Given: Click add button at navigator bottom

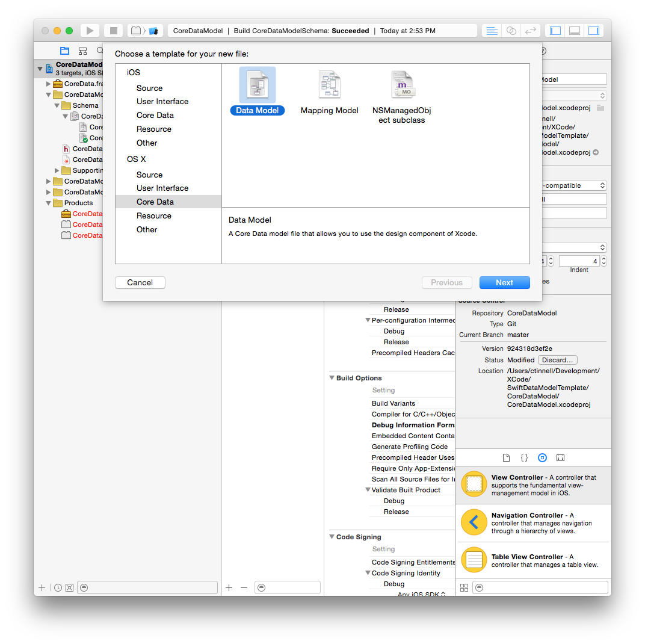Looking at the screenshot, I should tap(42, 587).
